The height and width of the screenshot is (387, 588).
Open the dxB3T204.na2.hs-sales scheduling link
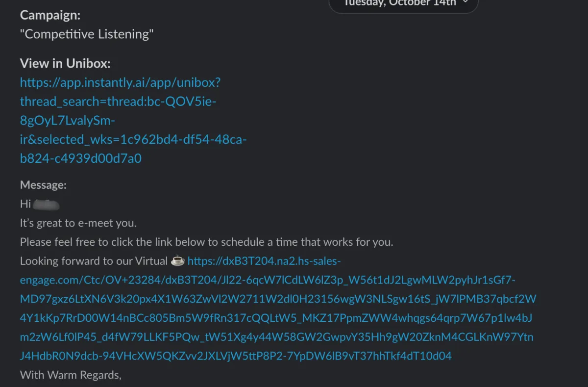pos(264,261)
